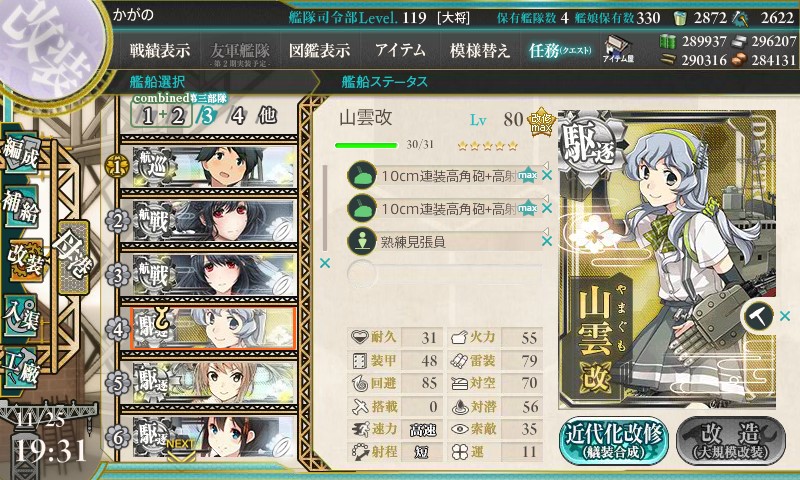Select the 入渠 (Docking) sidebar icon
Screen dimensions: 800x480
20,316
